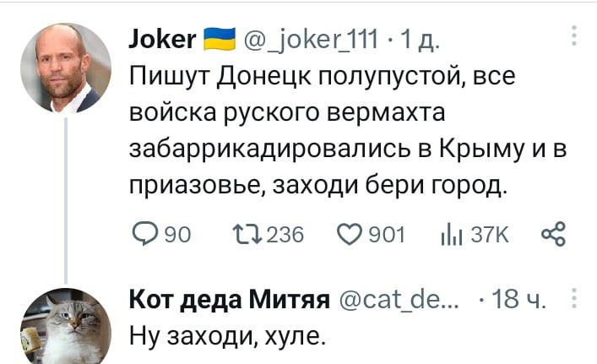This screenshot has height=364, width=597.
Task: Click the display name Joker
Action: click(164, 38)
